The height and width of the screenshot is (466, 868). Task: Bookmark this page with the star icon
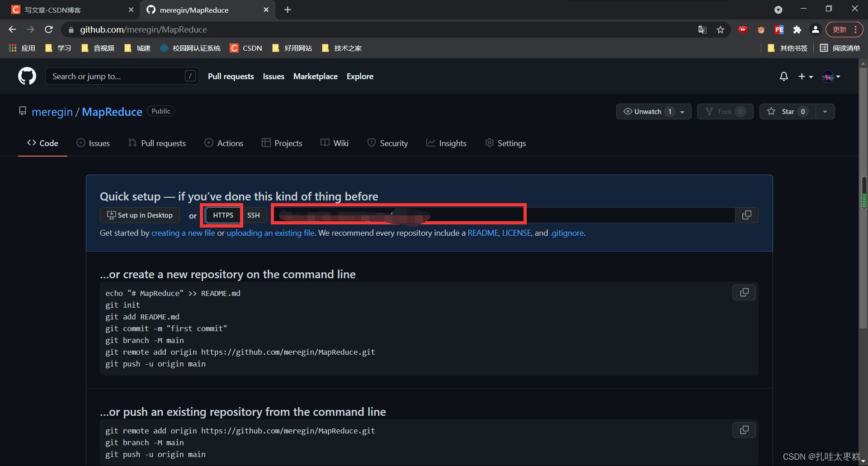(x=721, y=29)
